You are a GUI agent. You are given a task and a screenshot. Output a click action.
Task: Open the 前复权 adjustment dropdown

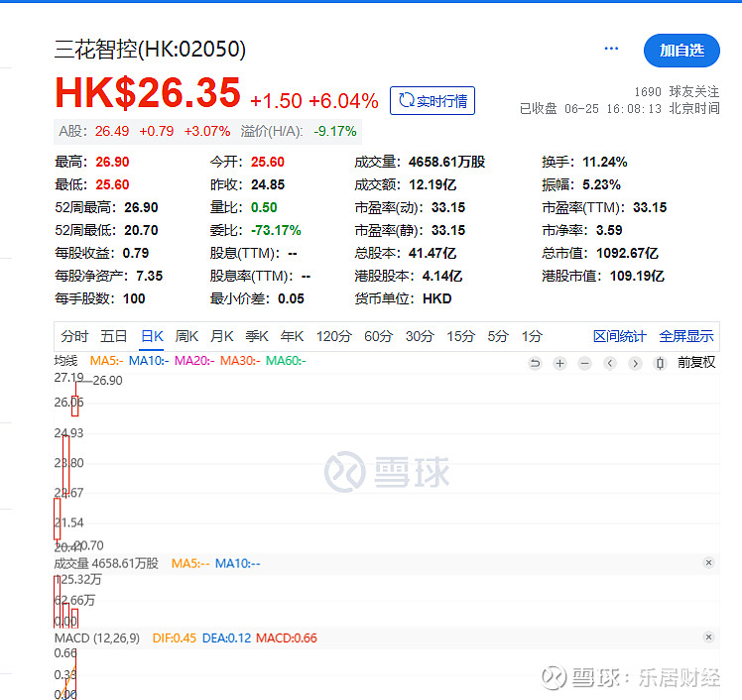[696, 362]
